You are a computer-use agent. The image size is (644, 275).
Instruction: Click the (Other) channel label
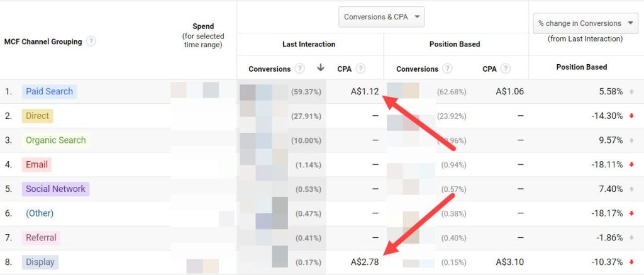click(x=40, y=213)
